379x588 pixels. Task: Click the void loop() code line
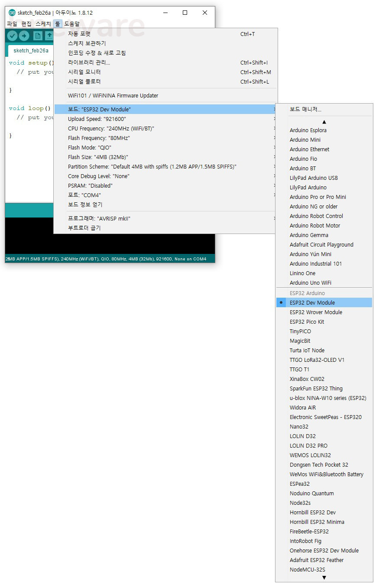pyautogui.click(x=30, y=108)
